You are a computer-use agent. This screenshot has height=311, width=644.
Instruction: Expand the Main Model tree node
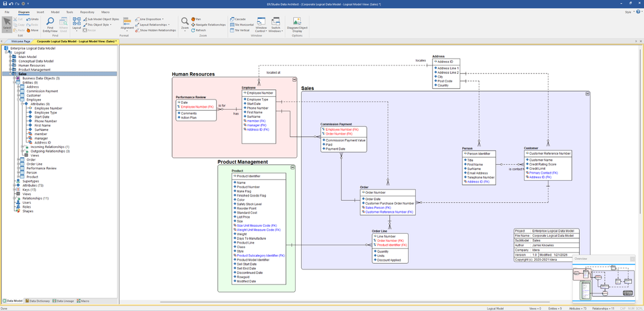[x=10, y=57]
